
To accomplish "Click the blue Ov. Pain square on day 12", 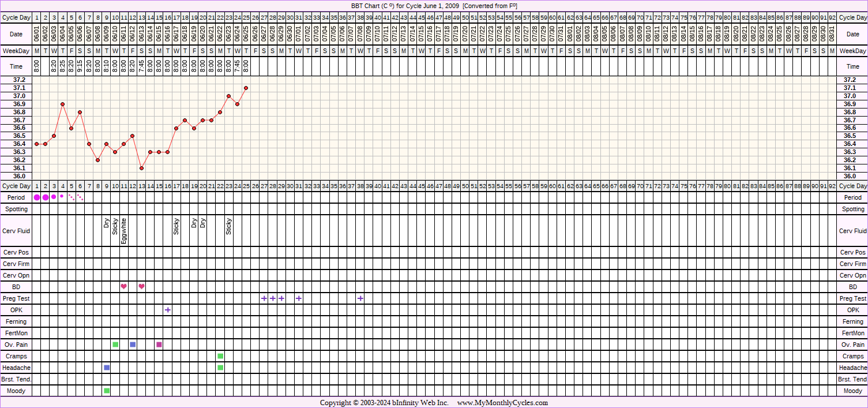I will 133,345.
